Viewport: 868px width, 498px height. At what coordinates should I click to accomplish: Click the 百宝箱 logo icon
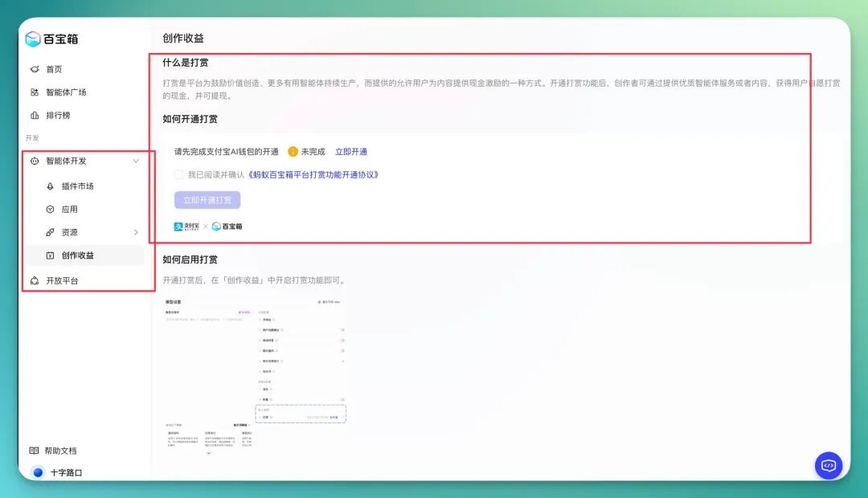33,39
